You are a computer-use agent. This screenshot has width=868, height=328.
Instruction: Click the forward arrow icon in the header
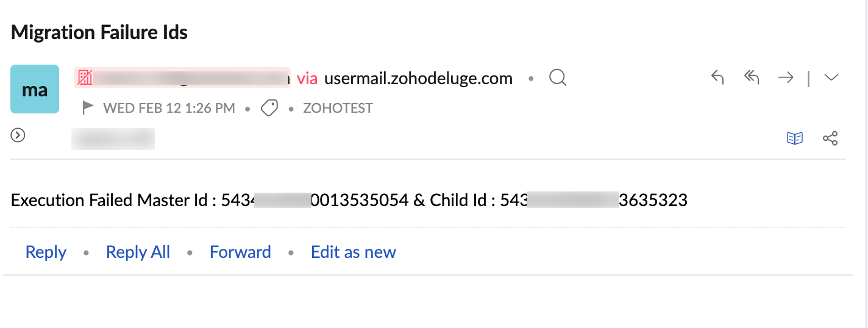pyautogui.click(x=786, y=77)
